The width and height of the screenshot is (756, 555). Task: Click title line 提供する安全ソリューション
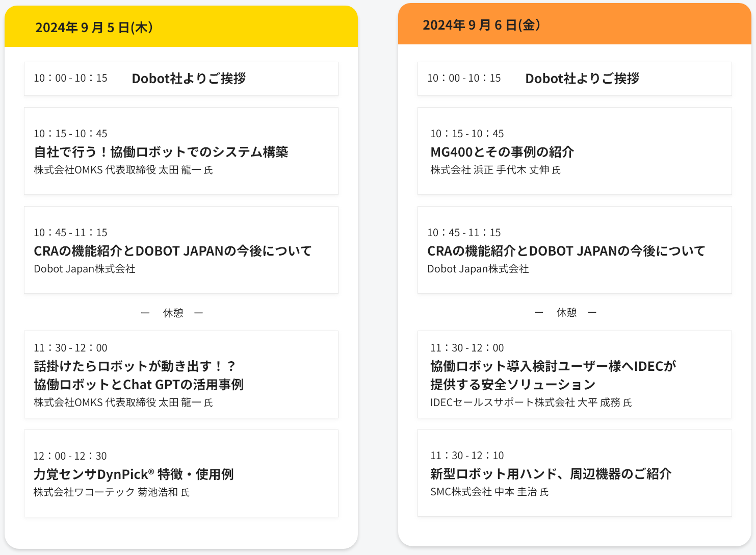513,385
